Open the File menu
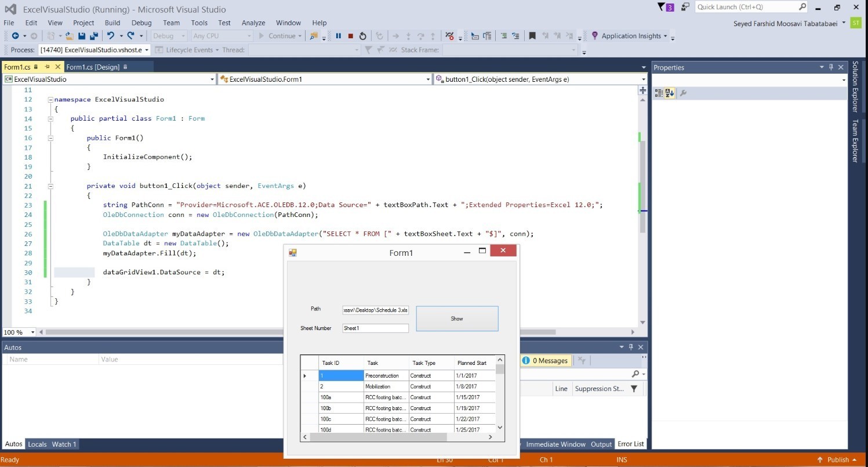The image size is (868, 467). coord(9,23)
